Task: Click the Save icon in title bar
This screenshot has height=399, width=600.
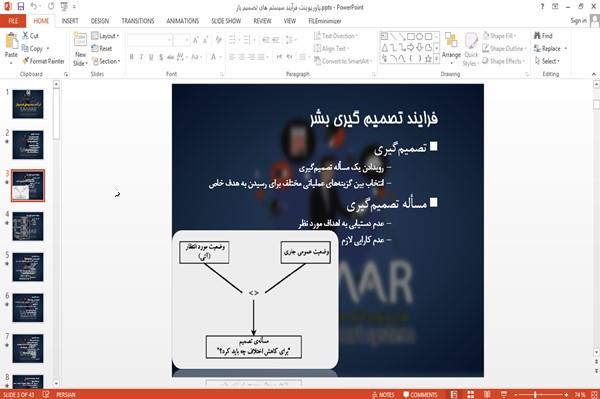Action: (x=21, y=7)
